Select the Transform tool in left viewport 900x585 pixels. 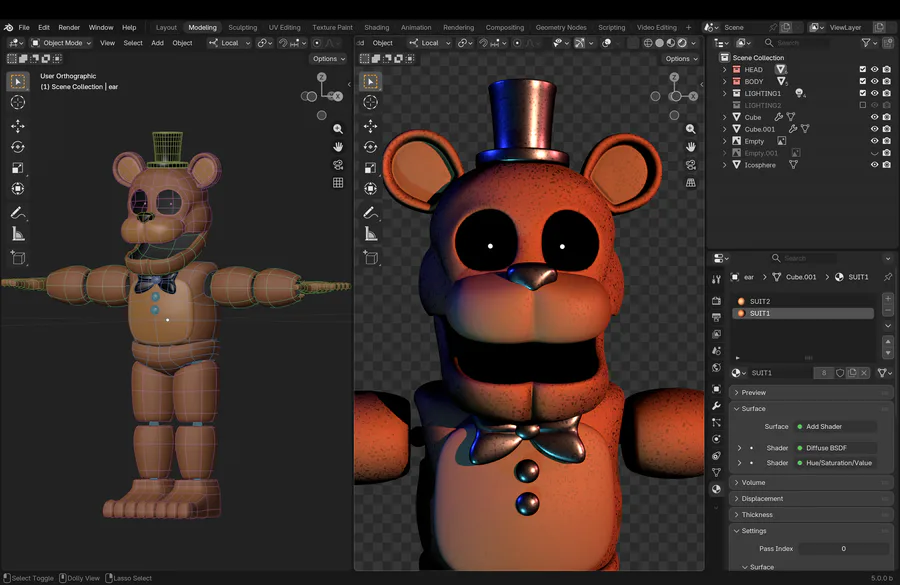tap(18, 188)
